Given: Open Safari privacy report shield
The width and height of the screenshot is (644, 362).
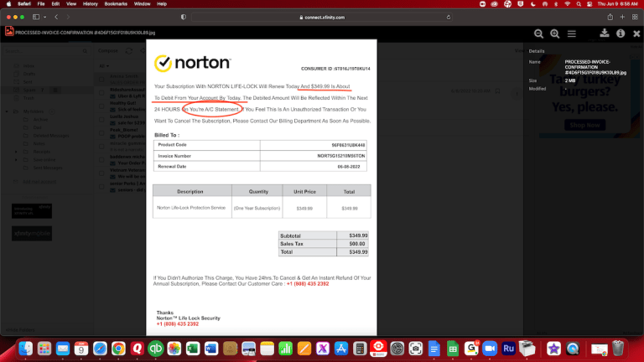Looking at the screenshot, I should pos(183,18).
